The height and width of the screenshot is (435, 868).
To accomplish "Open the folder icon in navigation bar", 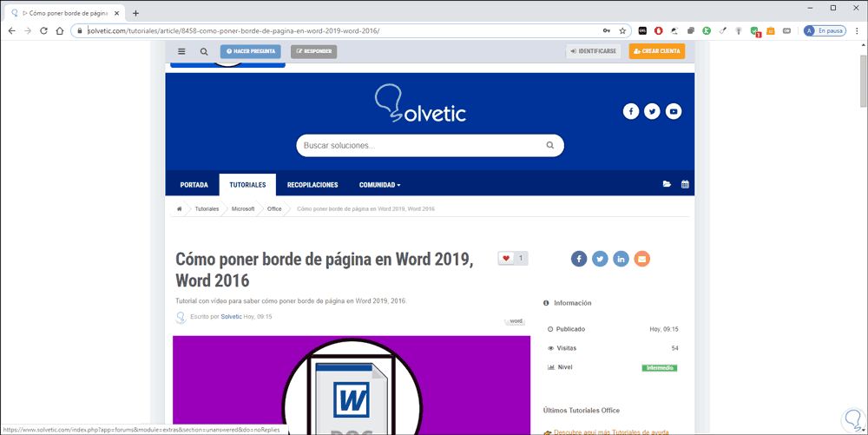I will 667,184.
